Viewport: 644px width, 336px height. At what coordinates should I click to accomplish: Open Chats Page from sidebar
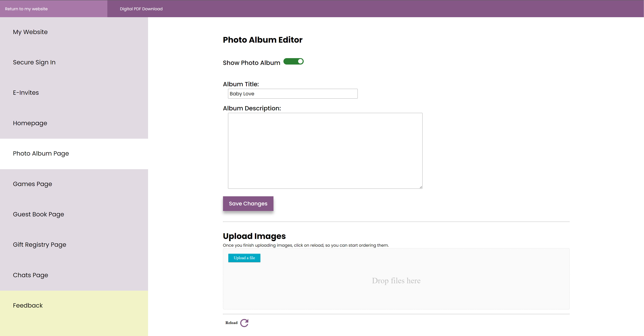(31, 275)
